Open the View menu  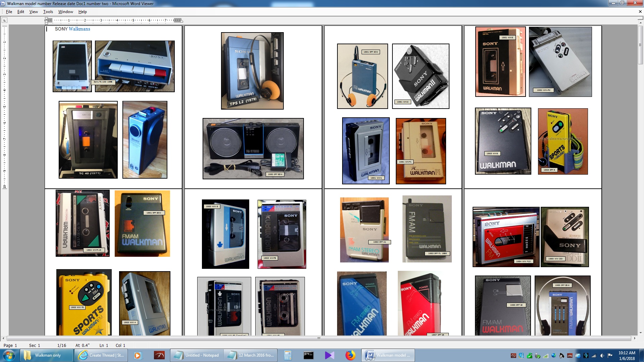point(34,11)
